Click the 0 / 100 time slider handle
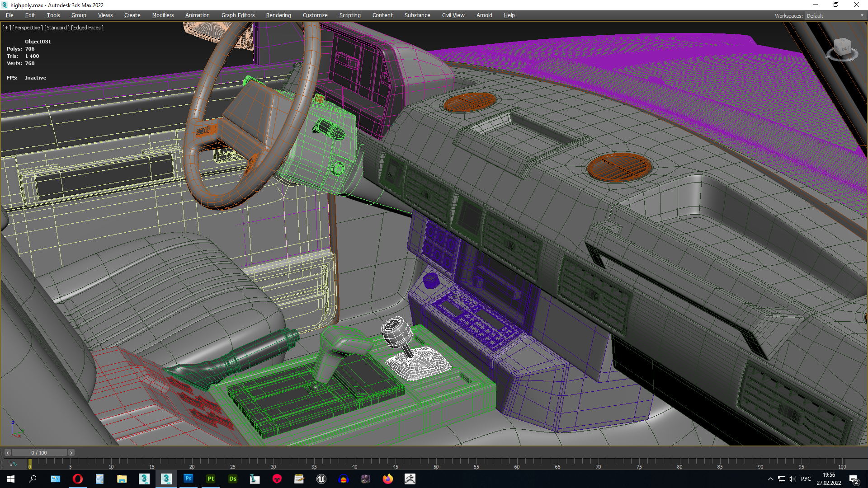This screenshot has width=868, height=488. click(39, 453)
